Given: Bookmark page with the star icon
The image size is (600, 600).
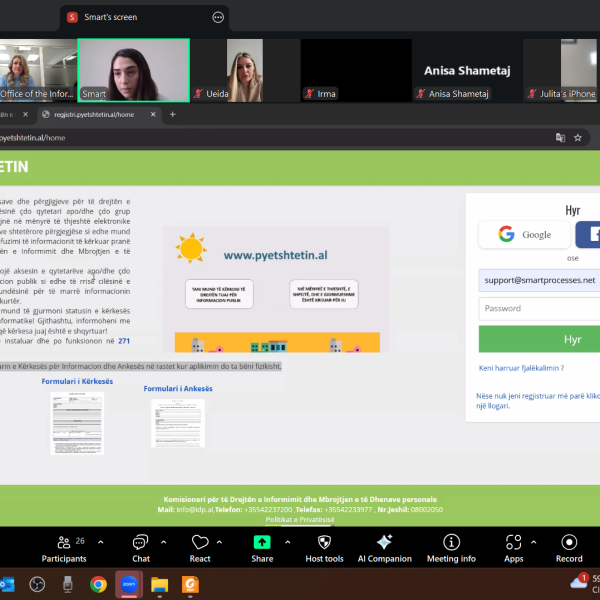Looking at the screenshot, I should point(580,137).
